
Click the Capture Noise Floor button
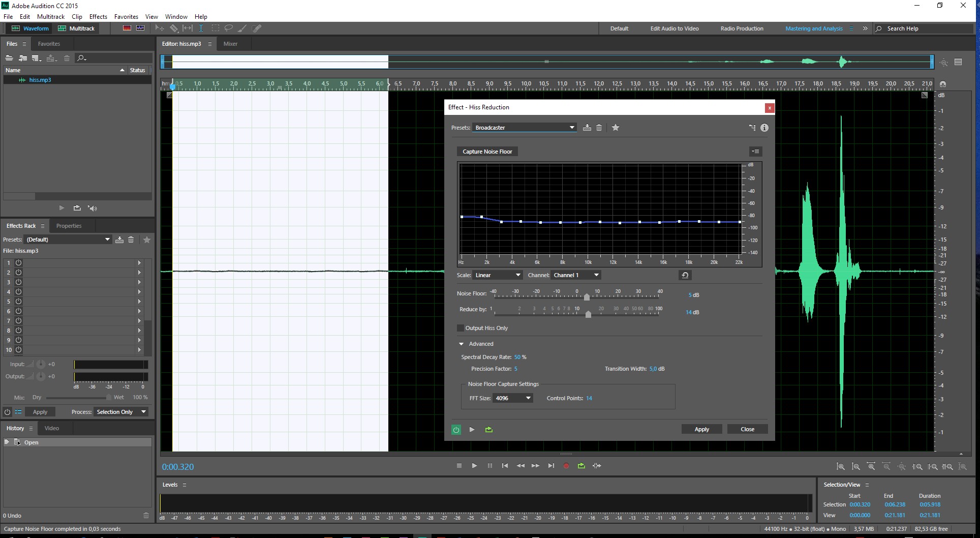(x=487, y=152)
